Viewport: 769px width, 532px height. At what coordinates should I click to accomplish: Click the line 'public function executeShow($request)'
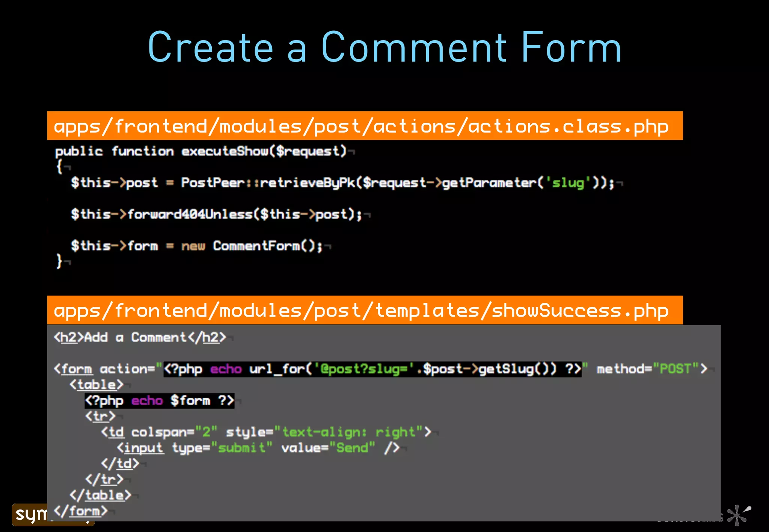[x=201, y=151]
